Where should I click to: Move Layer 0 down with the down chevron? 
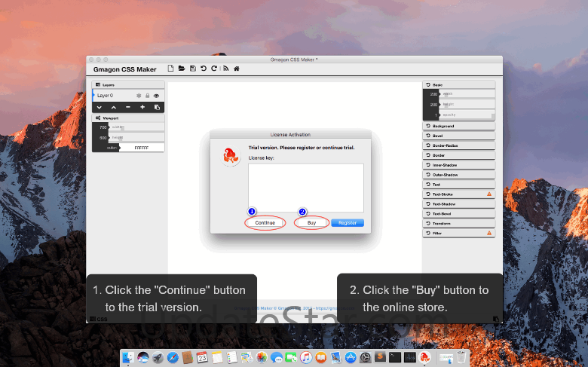[99, 107]
